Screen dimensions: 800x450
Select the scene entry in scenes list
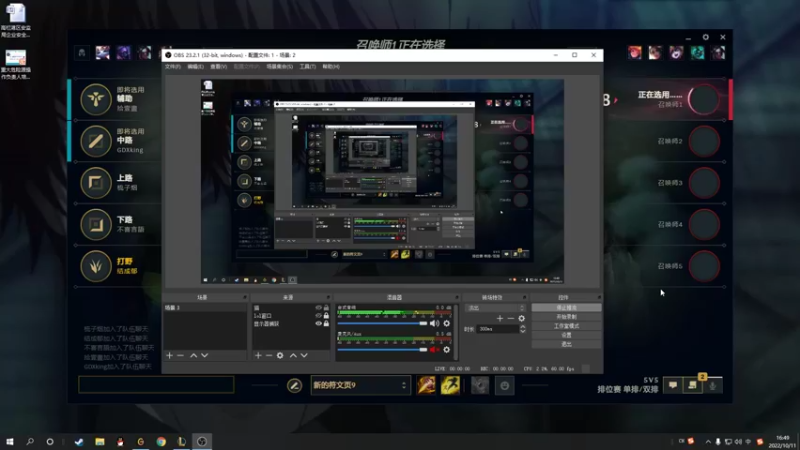coord(205,308)
